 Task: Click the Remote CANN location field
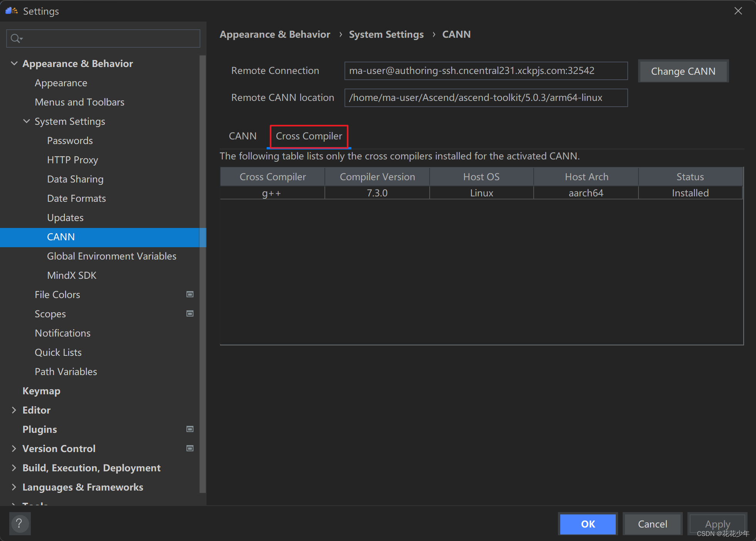tap(486, 98)
